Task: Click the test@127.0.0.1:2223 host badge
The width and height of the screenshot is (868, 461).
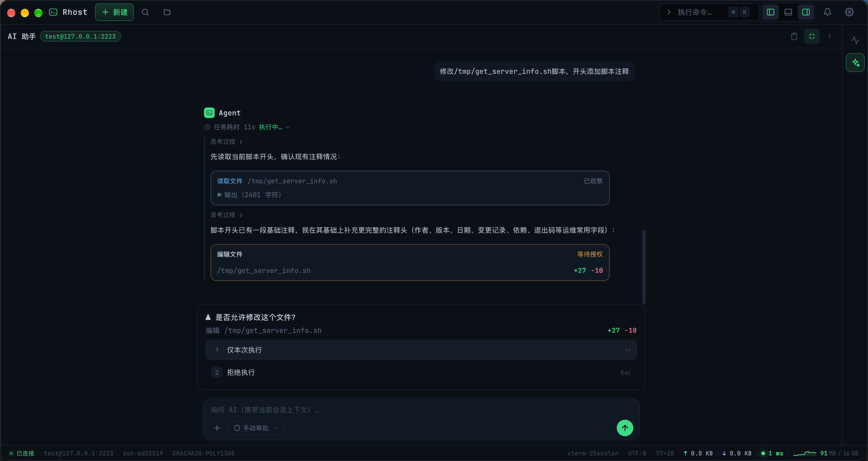Action: coord(80,36)
